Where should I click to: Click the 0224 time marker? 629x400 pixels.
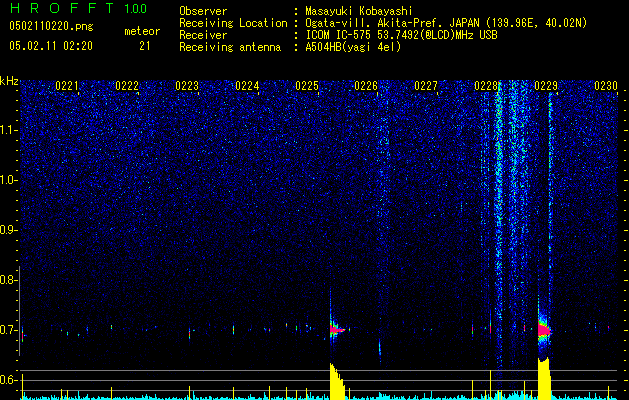click(247, 86)
